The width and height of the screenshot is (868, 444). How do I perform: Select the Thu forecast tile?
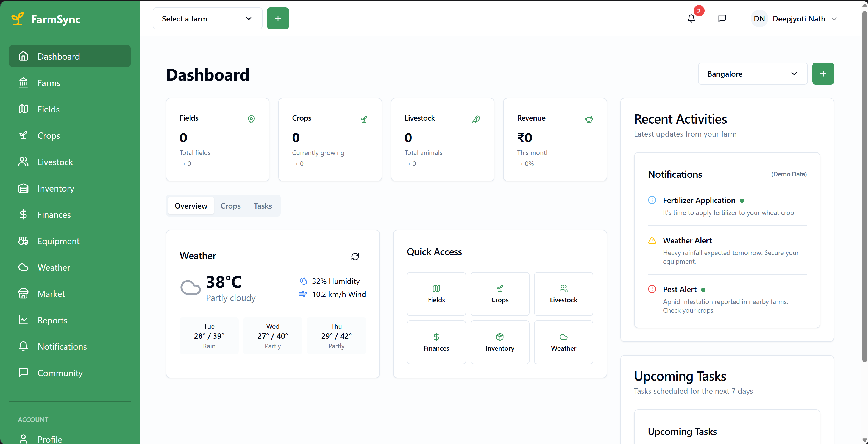336,336
